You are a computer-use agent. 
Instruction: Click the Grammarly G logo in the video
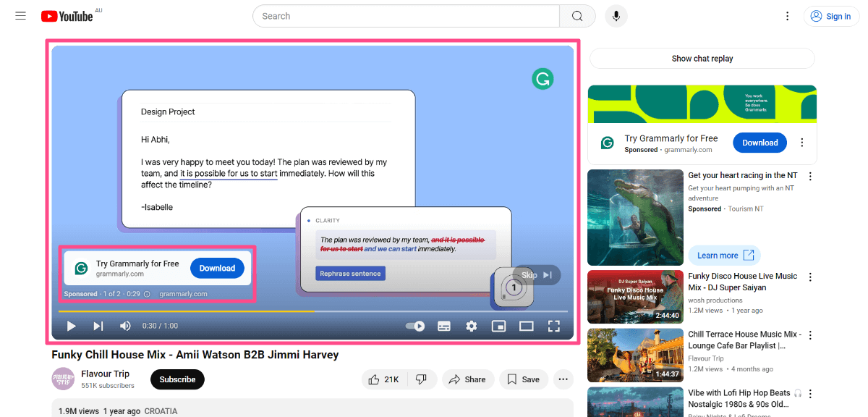[x=542, y=79]
